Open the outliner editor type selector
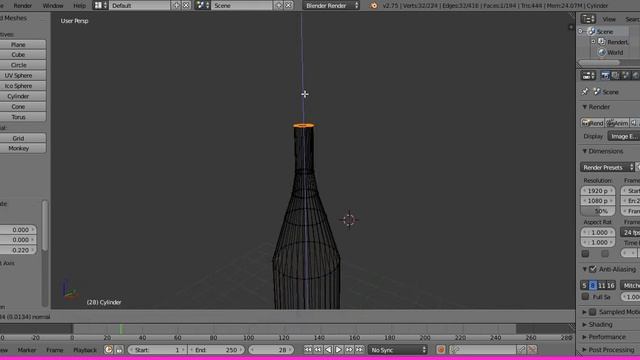Viewport: 640px width, 360px height. pos(588,19)
